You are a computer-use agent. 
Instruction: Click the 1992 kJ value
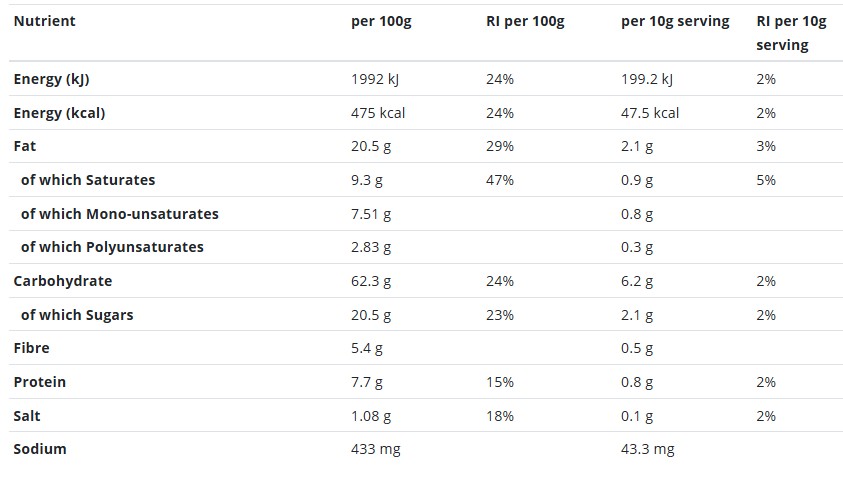pyautogui.click(x=375, y=79)
